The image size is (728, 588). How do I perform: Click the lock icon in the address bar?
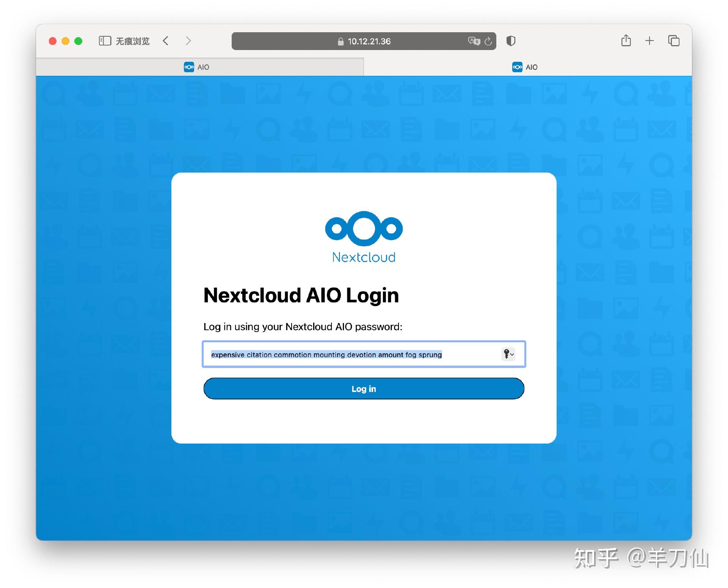[340, 41]
